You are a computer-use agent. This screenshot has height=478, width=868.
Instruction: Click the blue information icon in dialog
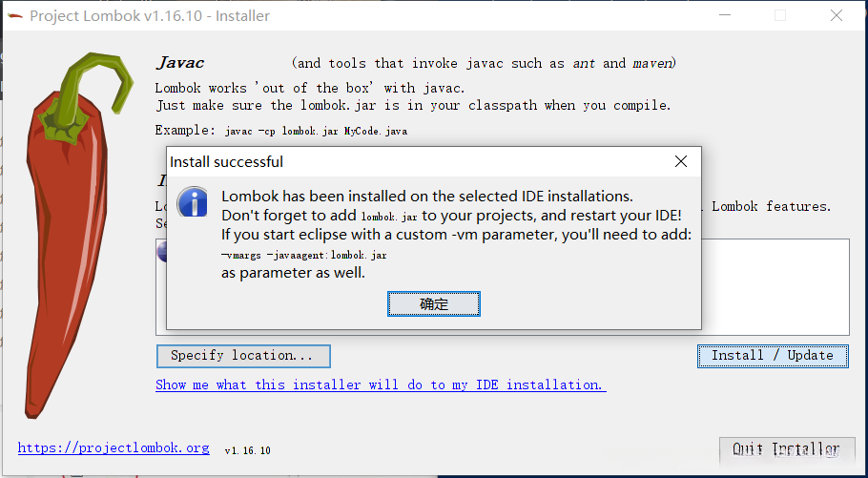tap(192, 201)
